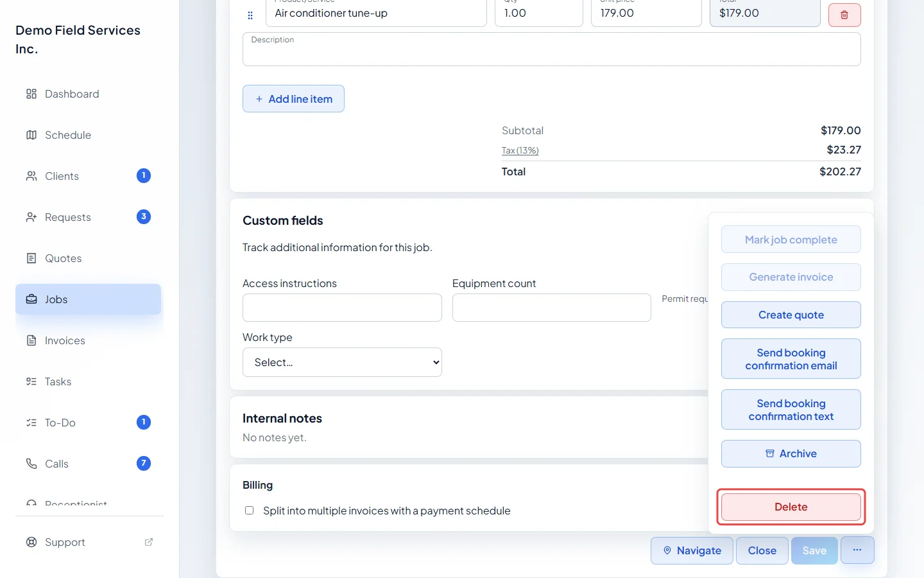Click the To-Do checklist icon

coord(31,423)
